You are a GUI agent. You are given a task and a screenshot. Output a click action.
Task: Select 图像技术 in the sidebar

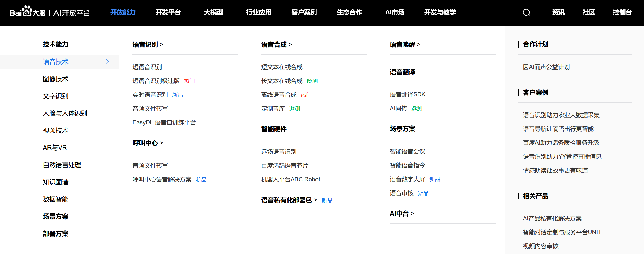point(55,79)
